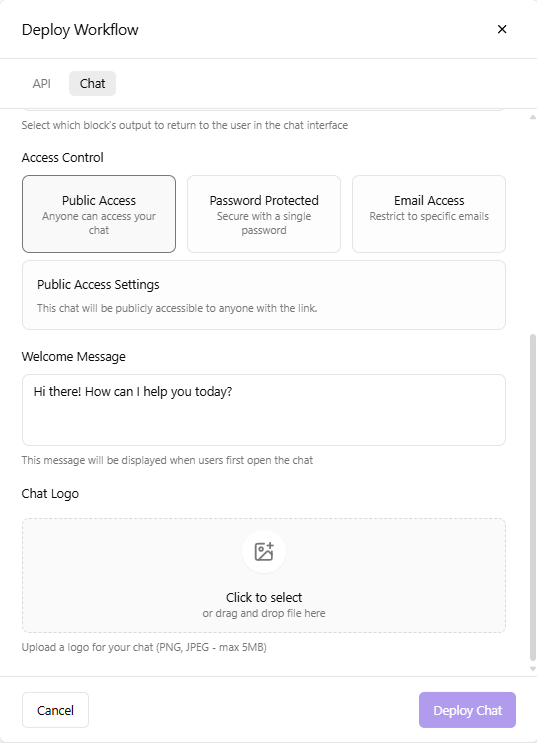Click the scroll down arrow

pos(533,669)
